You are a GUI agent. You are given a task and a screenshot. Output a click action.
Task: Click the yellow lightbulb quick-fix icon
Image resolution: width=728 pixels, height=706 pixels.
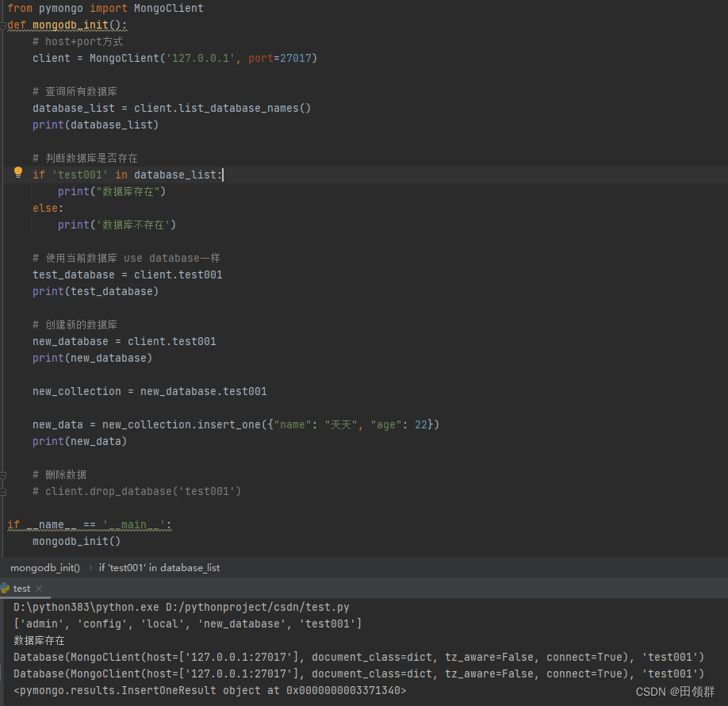point(18,172)
